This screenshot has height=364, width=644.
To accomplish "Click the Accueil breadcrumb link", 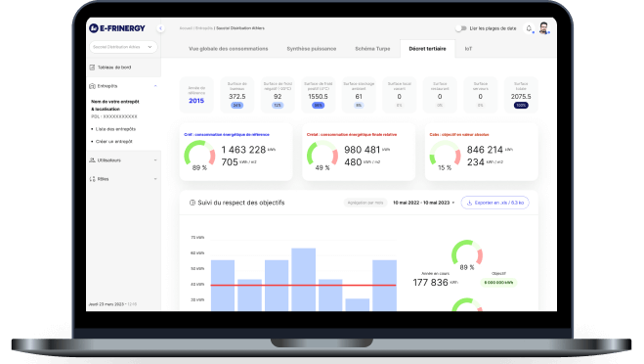I will click(186, 28).
